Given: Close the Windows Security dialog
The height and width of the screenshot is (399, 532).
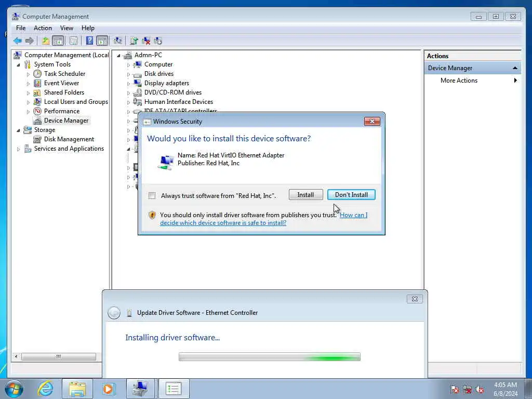Looking at the screenshot, I should click(x=372, y=121).
